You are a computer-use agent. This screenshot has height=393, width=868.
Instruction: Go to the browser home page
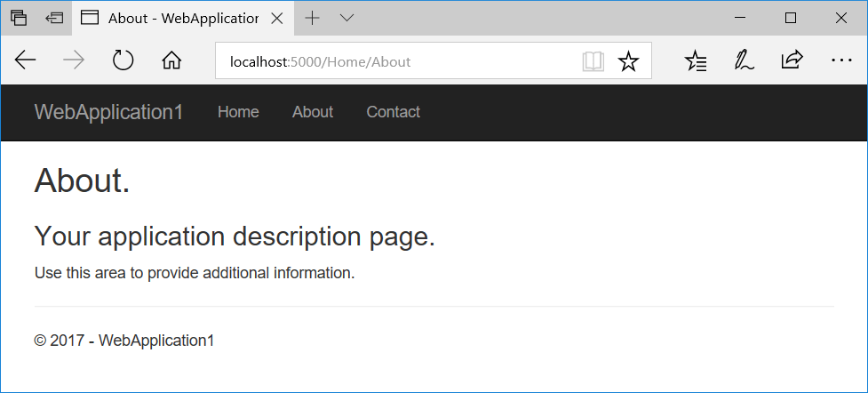pos(171,60)
